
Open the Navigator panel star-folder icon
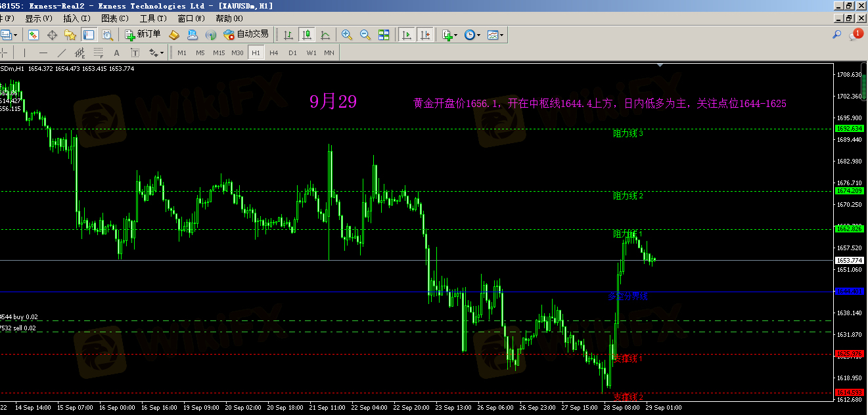point(70,35)
